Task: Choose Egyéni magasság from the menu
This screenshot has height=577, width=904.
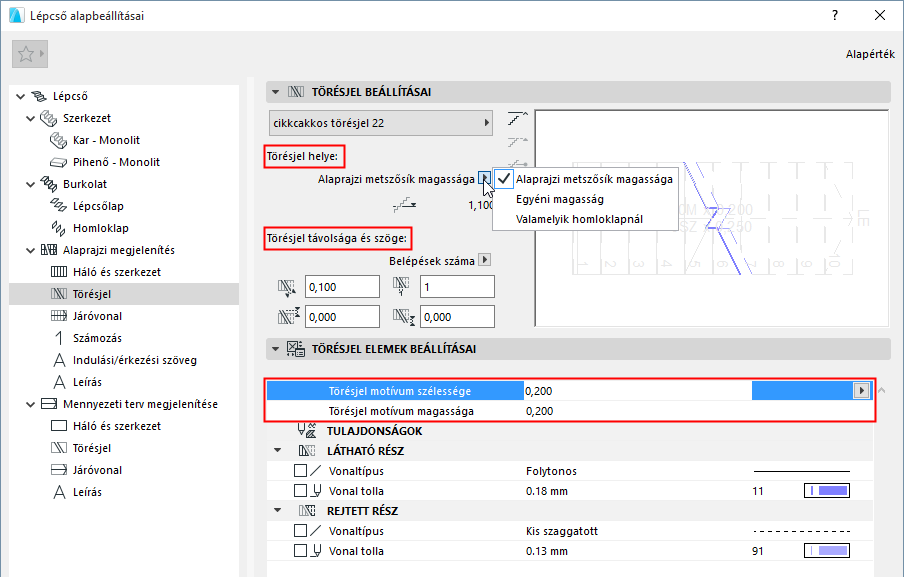Action: click(x=560, y=199)
